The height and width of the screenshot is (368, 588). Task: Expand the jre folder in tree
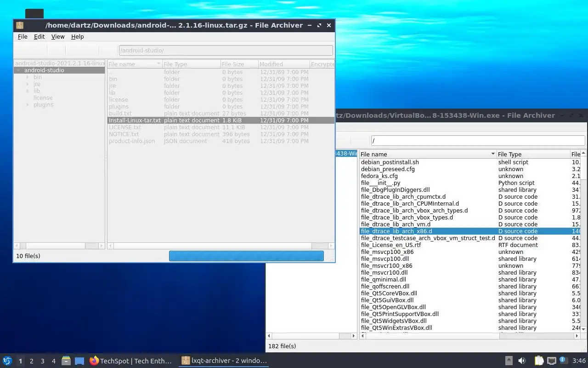[x=28, y=84]
